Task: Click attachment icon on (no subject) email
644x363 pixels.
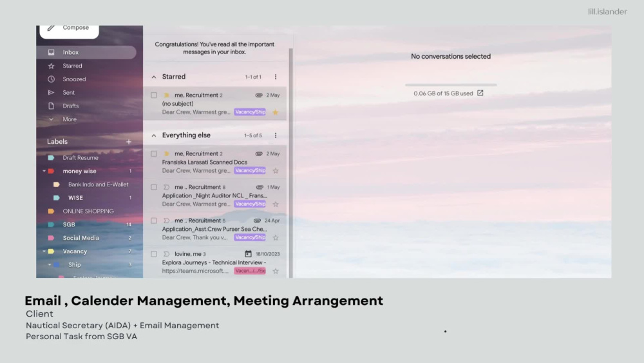Action: (x=259, y=95)
